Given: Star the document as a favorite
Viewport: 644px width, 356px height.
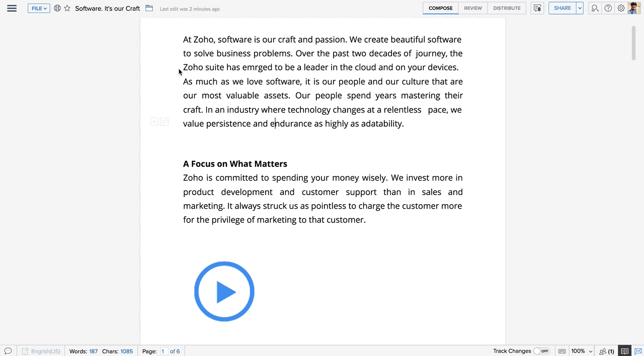Looking at the screenshot, I should pyautogui.click(x=67, y=9).
